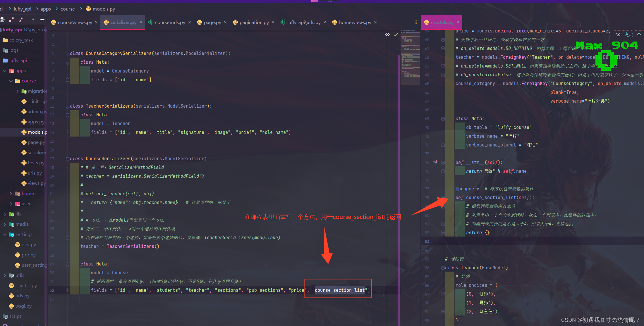Open the editor tabs overflow menu
This screenshot has height=326, width=644.
(416, 22)
